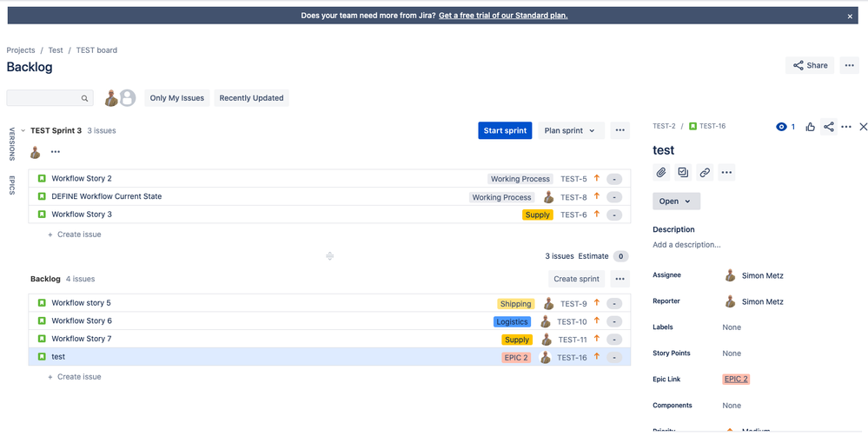Viewport: 868px width, 436px height.
Task: Click Create sprint button
Action: tap(576, 279)
